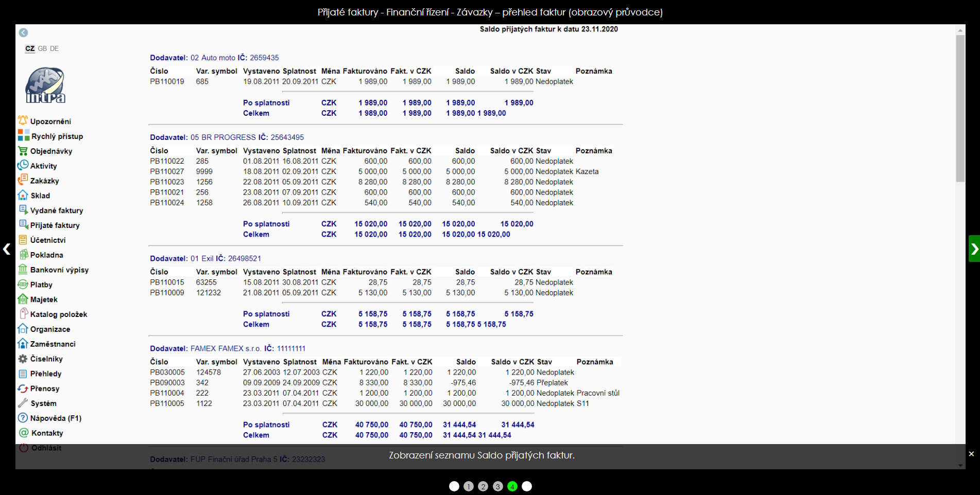Select the CZ language option

pyautogui.click(x=30, y=48)
